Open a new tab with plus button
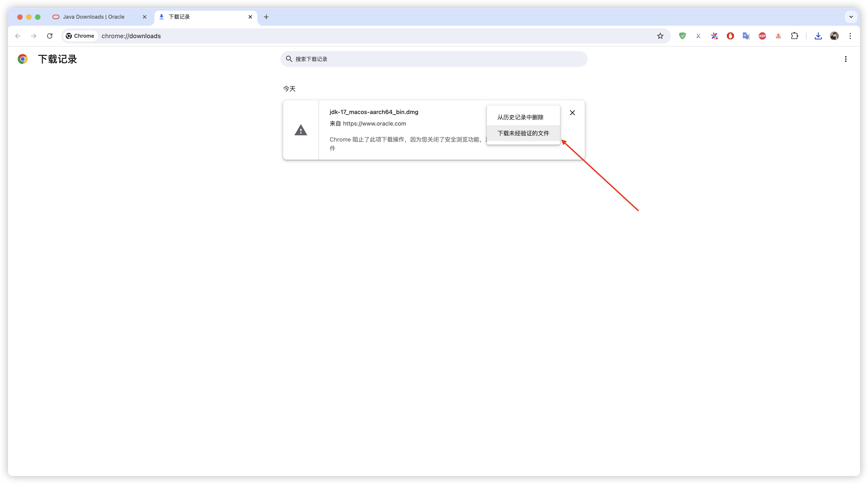The width and height of the screenshot is (868, 484). pyautogui.click(x=266, y=17)
